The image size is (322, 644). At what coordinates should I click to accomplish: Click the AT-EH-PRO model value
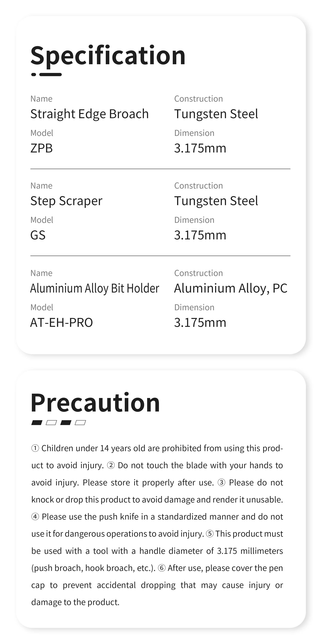(x=62, y=322)
